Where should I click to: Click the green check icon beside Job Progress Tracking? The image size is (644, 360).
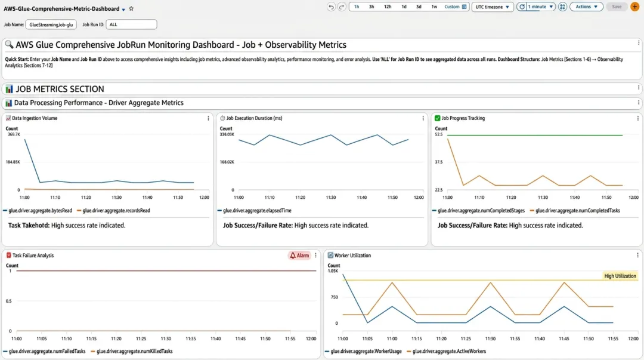click(438, 118)
